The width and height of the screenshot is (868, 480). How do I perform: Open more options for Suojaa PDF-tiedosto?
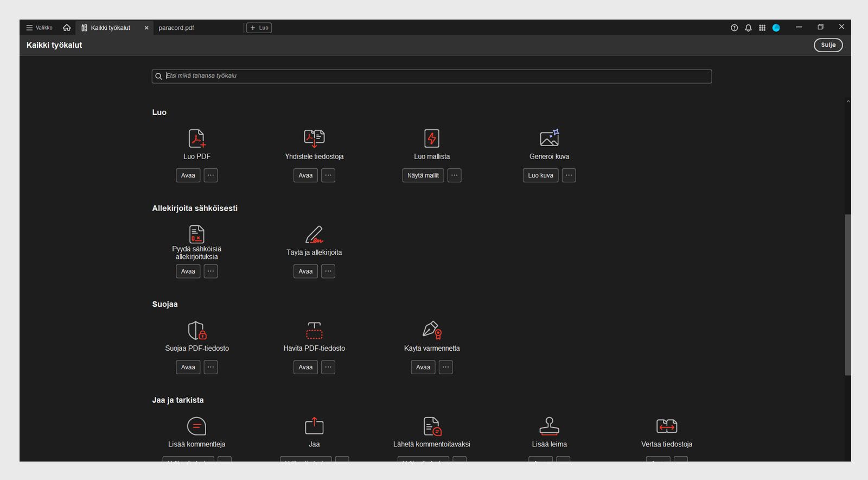point(210,368)
